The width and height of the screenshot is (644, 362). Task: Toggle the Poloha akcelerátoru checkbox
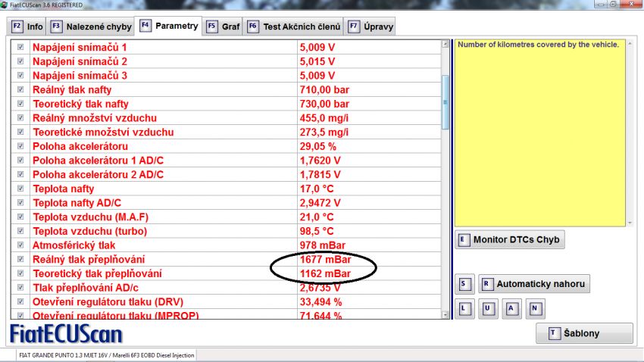20,146
